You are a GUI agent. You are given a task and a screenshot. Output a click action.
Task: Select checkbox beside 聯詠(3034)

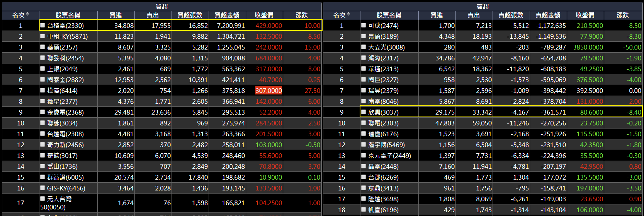43,123
